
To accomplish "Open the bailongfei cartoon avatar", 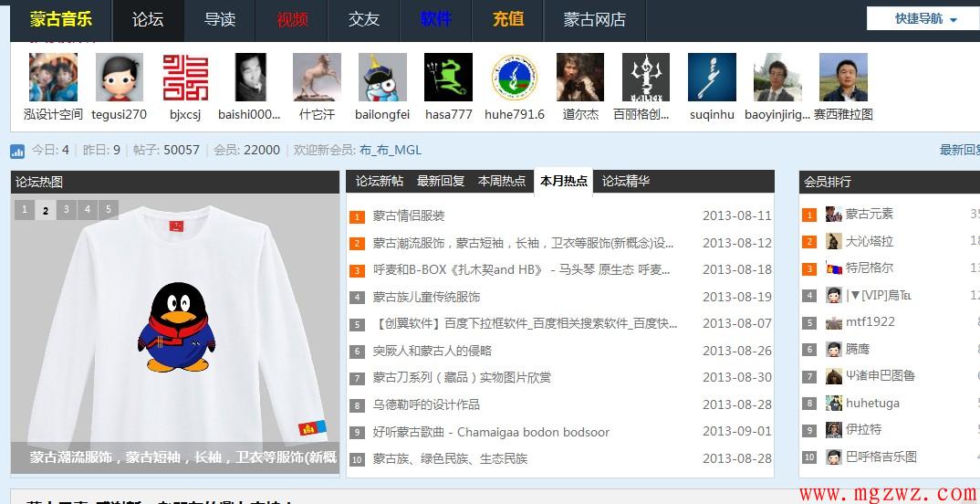I will click(382, 77).
